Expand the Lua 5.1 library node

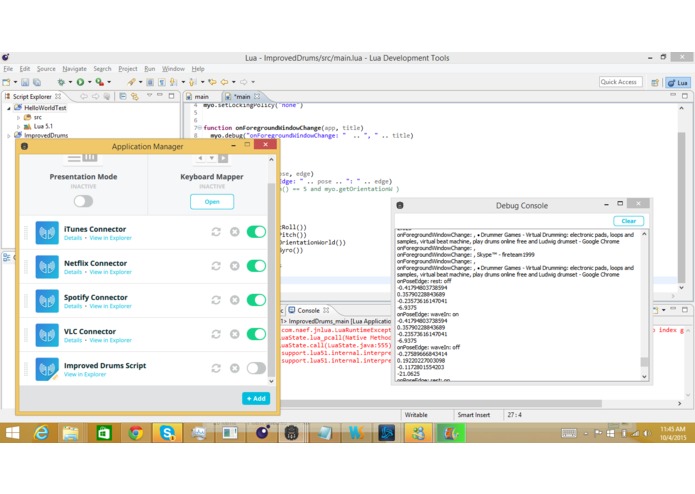point(18,127)
